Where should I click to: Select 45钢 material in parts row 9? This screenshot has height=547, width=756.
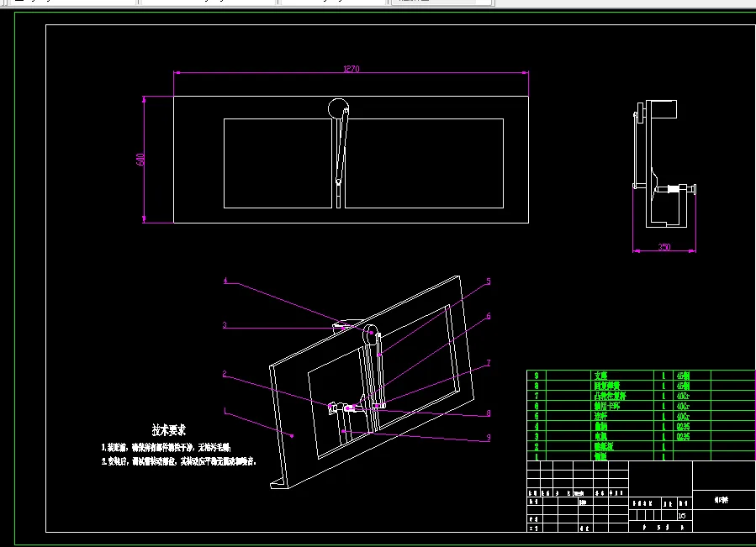[683, 376]
